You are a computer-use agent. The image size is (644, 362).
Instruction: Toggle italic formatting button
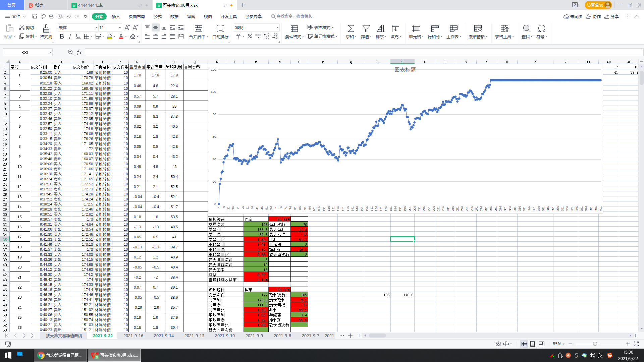coord(70,36)
